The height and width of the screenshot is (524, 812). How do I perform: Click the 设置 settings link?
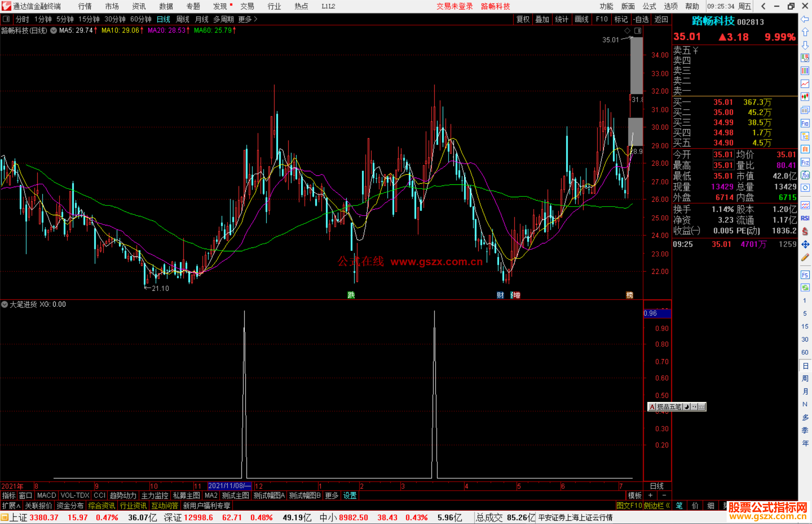350,495
